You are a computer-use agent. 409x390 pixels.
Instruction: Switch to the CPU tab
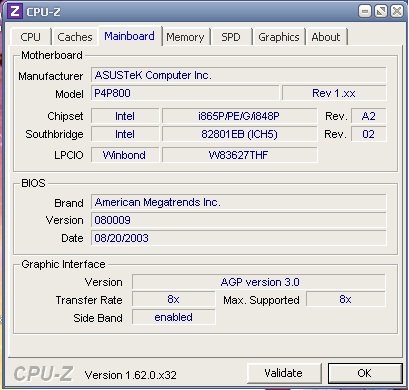pyautogui.click(x=30, y=37)
